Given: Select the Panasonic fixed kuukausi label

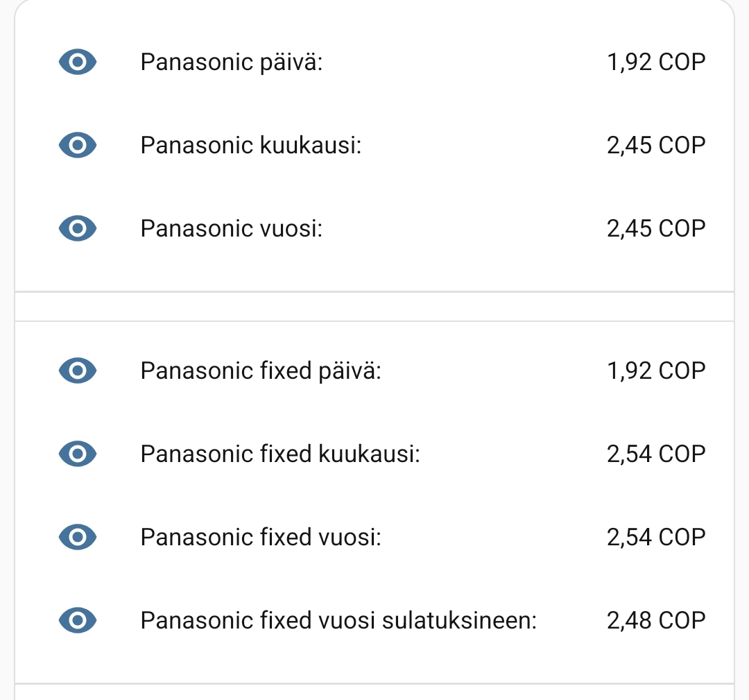Looking at the screenshot, I should click(280, 454).
